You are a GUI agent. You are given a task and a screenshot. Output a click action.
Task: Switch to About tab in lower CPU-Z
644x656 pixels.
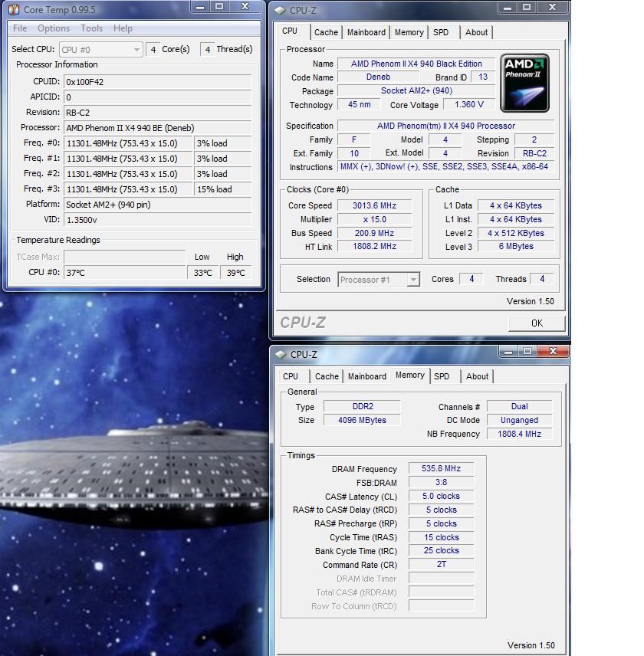477,376
